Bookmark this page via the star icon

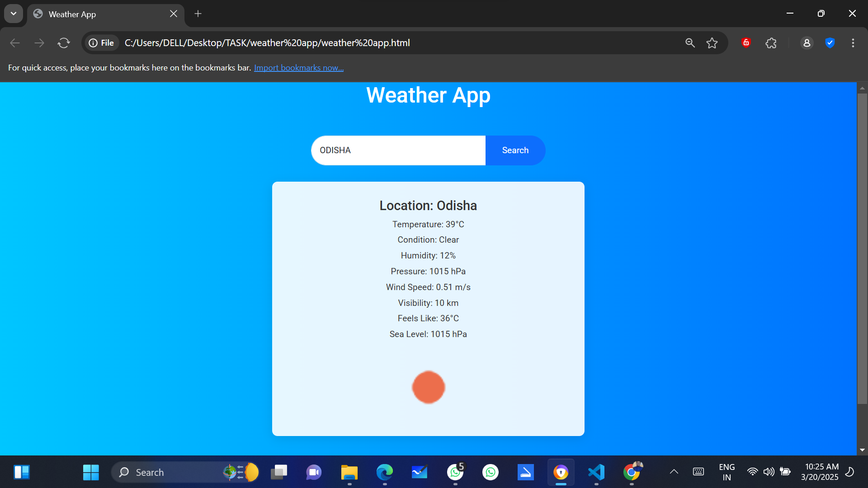coord(712,42)
